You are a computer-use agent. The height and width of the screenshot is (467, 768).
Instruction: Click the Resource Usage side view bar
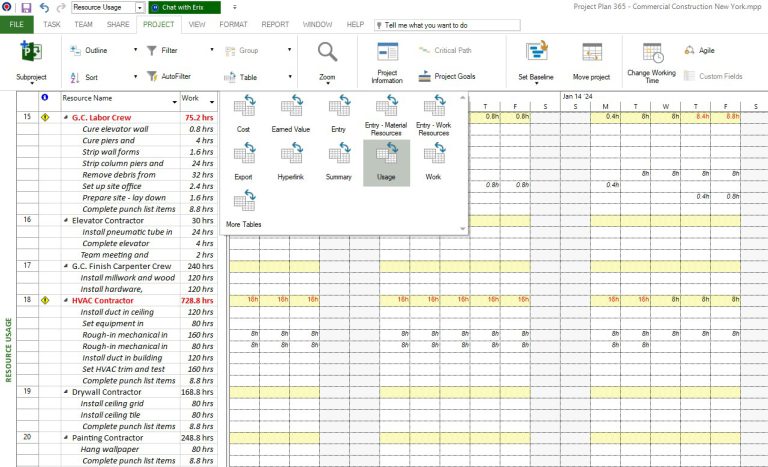[8, 350]
